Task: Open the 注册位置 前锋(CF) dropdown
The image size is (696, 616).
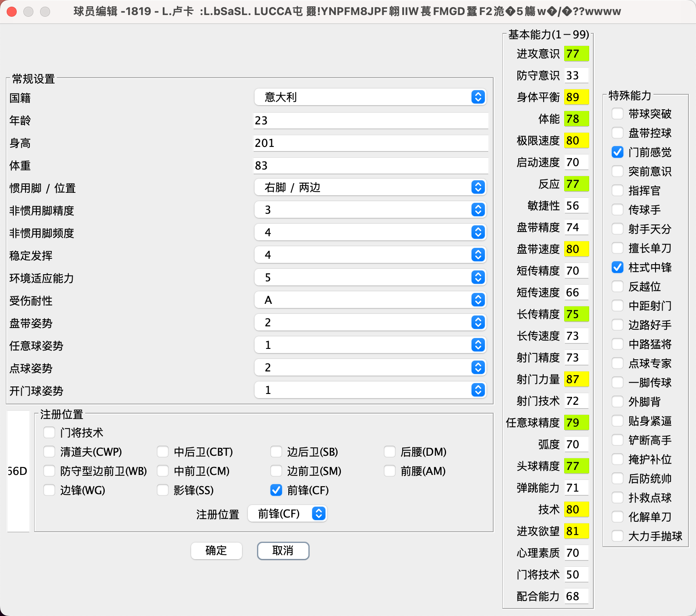Action: pos(287,514)
